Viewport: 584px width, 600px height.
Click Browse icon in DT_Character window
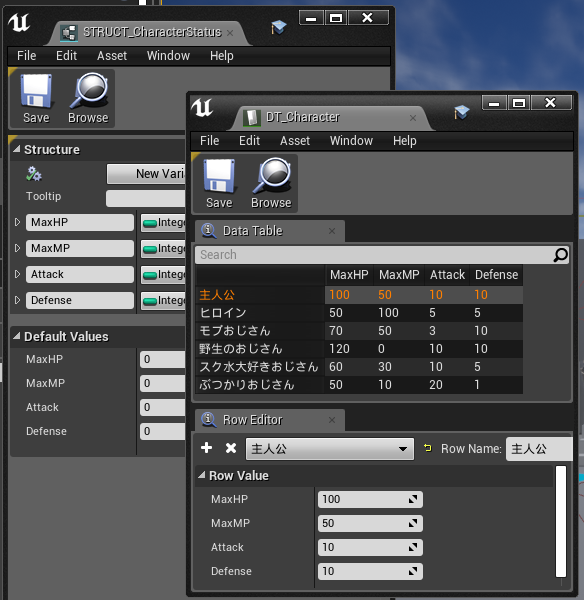pyautogui.click(x=271, y=184)
